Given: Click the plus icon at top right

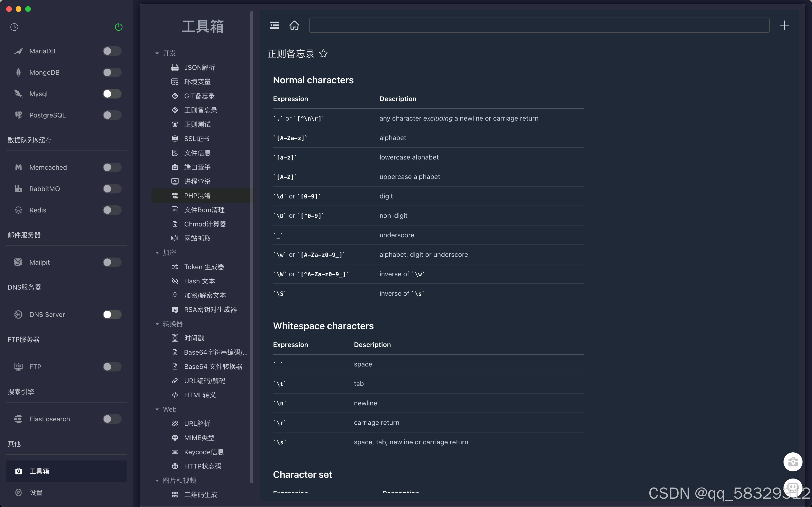Looking at the screenshot, I should [784, 25].
